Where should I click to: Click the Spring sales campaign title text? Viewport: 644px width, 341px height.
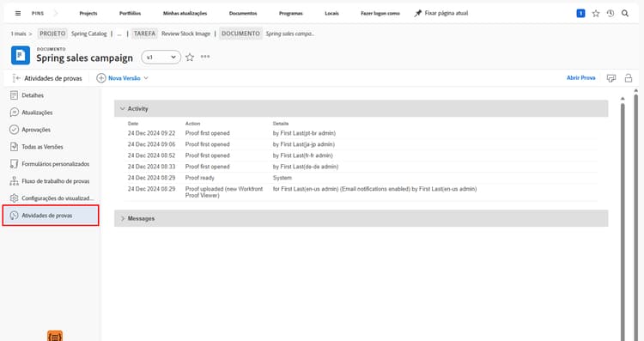85,58
